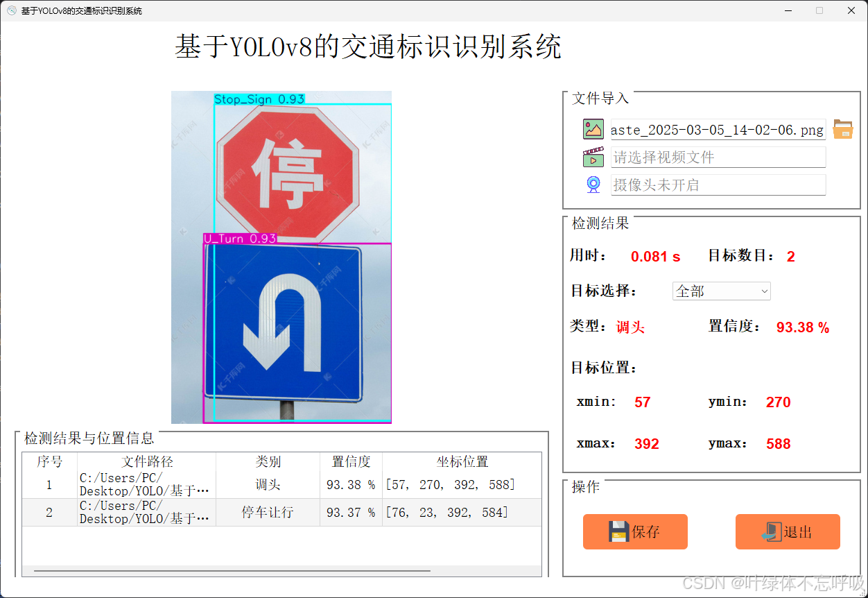The image size is (868, 598).
Task: Click the ymax value 588
Action: tap(779, 444)
